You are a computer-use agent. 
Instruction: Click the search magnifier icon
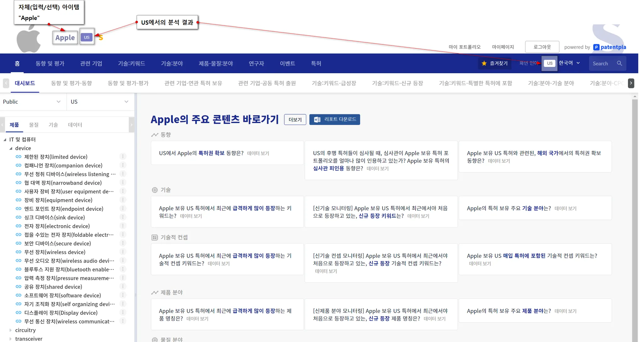pyautogui.click(x=619, y=63)
